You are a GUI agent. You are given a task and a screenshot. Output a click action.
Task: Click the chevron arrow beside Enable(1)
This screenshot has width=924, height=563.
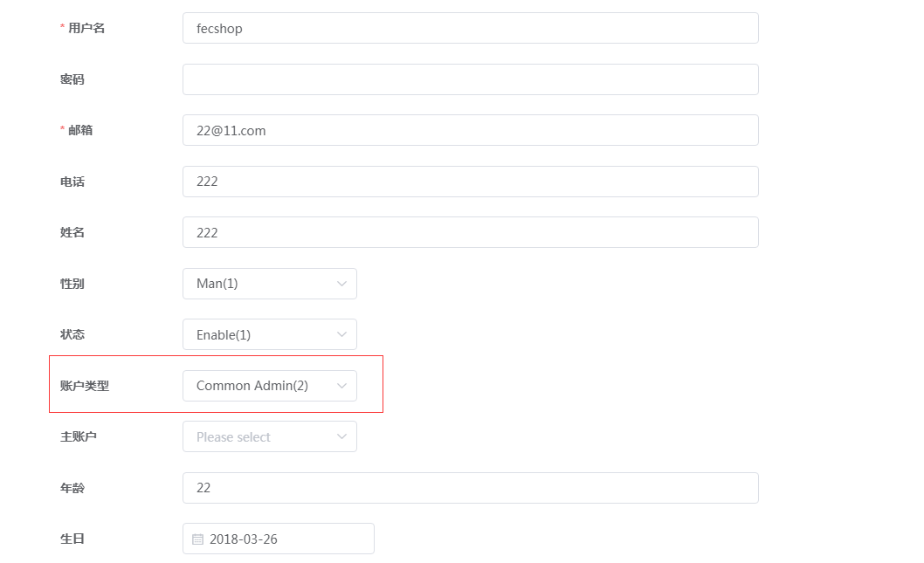[x=341, y=334]
